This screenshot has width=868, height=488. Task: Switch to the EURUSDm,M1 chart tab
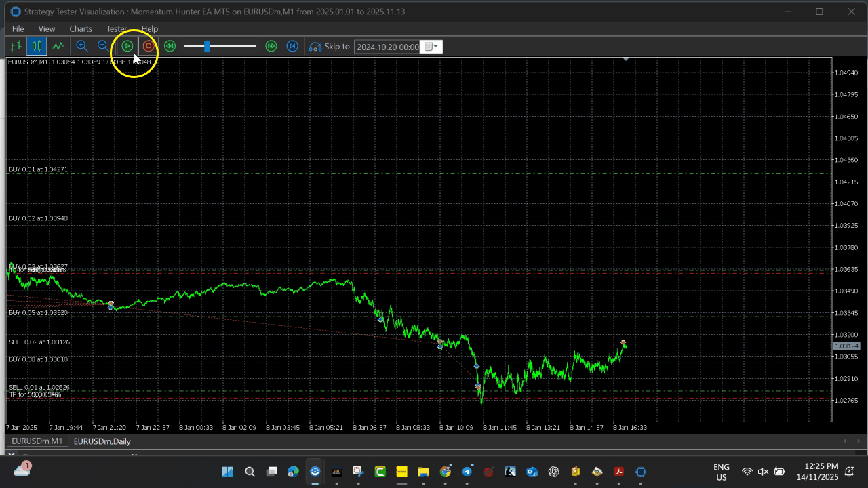[37, 441]
